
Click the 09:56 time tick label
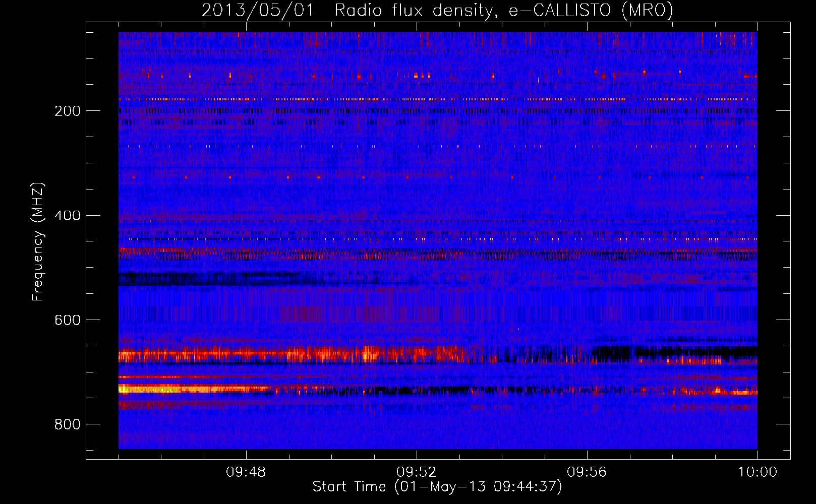click(x=587, y=472)
